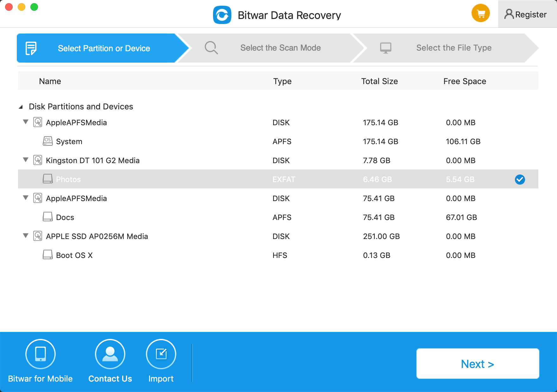Open the Contact Us icon
This screenshot has height=392, width=557.
pos(110,354)
